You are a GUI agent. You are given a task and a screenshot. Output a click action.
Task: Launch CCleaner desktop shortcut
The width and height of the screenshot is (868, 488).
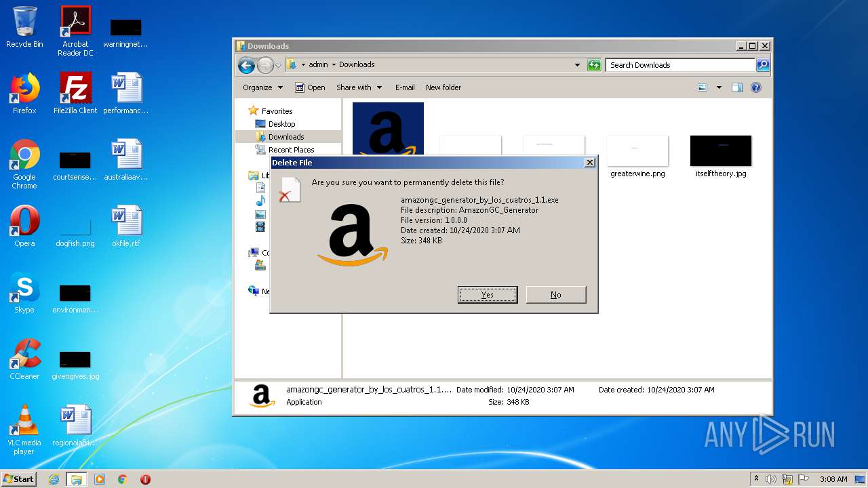click(x=24, y=359)
